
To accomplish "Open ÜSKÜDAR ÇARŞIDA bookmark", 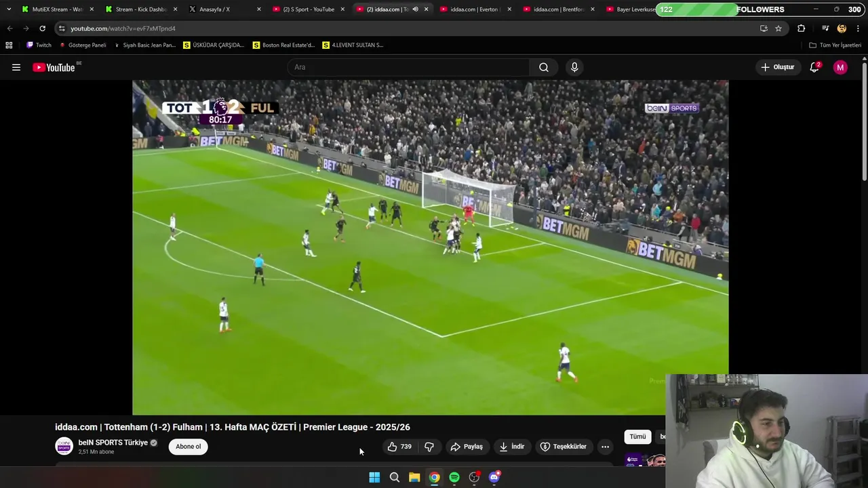I will click(x=214, y=45).
